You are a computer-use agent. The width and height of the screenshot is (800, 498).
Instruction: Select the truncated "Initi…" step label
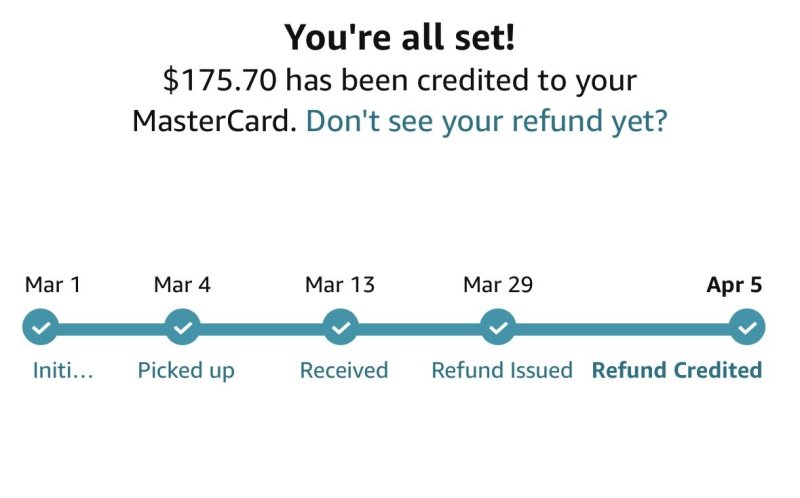(x=63, y=371)
